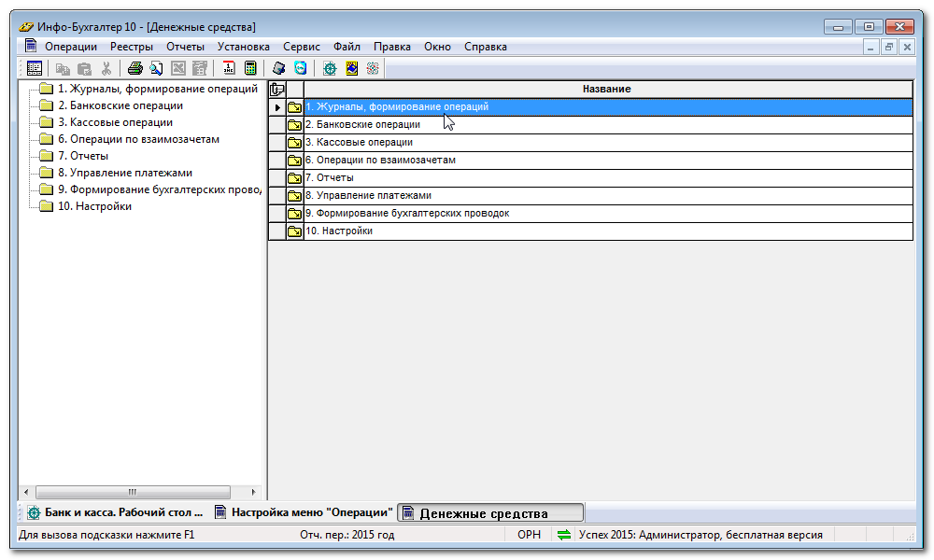The image size is (934, 560).
Task: Open print preview with magnifier page icon
Action: (x=157, y=68)
